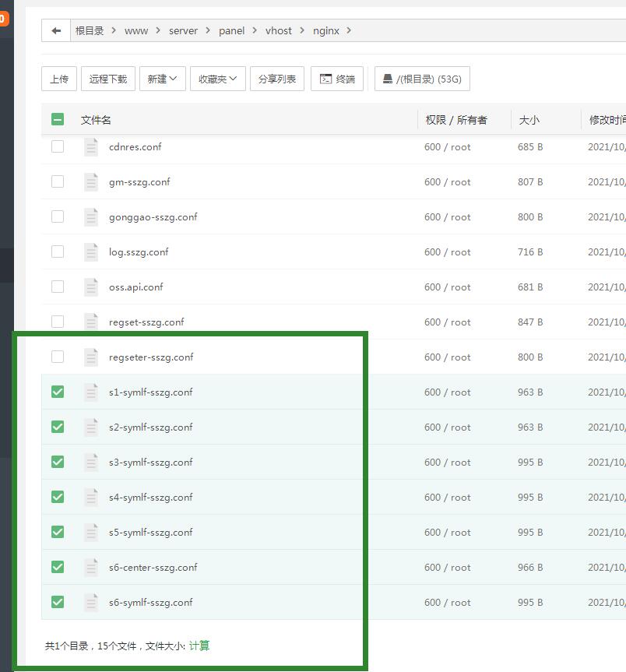Click the file icon for gm-sszg.conf
The width and height of the screenshot is (626, 672).
point(91,181)
